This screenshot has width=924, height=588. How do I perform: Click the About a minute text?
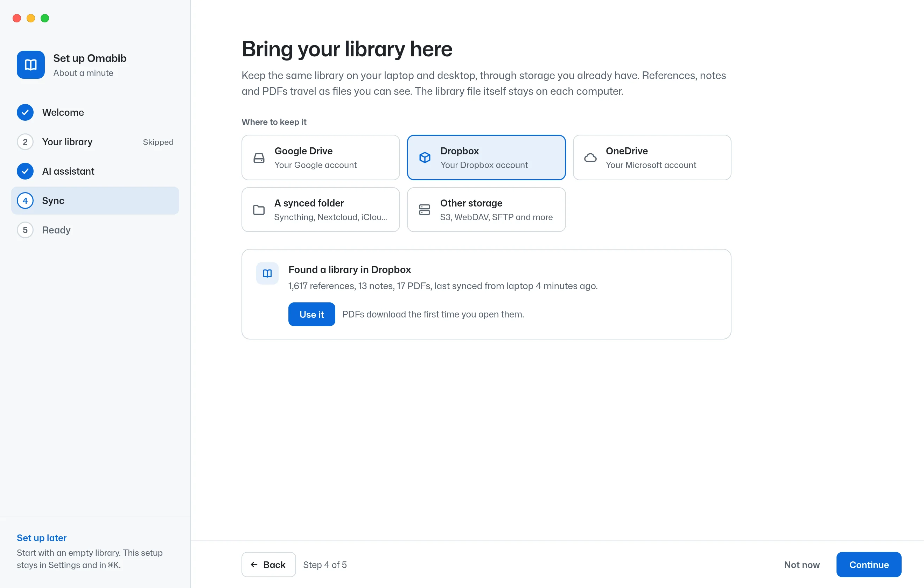tap(83, 73)
